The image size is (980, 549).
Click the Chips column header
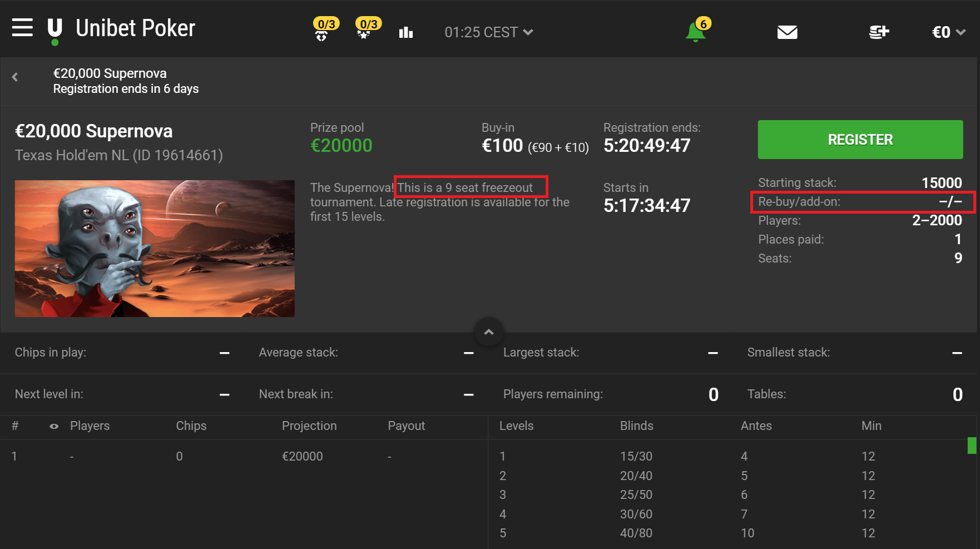[x=191, y=426]
